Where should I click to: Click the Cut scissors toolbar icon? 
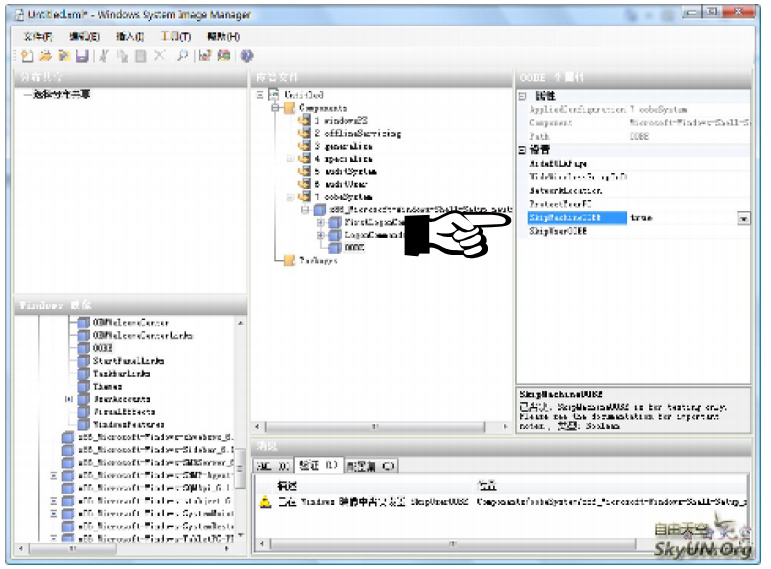point(104,56)
